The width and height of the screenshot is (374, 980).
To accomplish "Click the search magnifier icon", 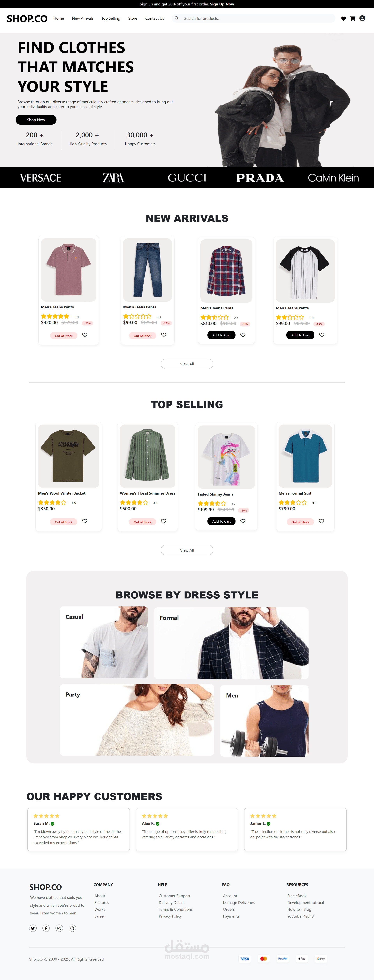I will 177,18.
